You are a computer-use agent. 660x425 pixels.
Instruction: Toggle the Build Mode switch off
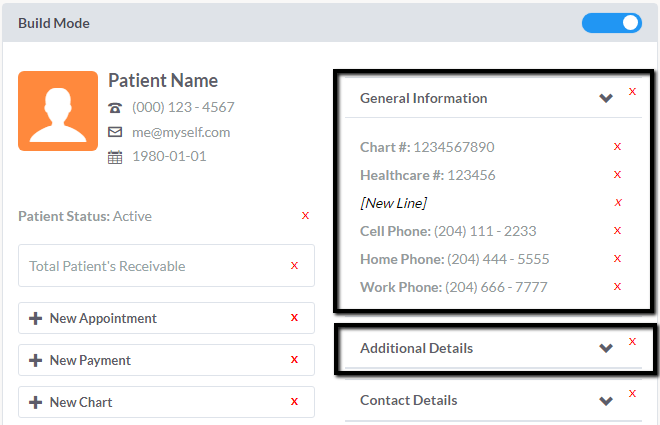point(612,23)
